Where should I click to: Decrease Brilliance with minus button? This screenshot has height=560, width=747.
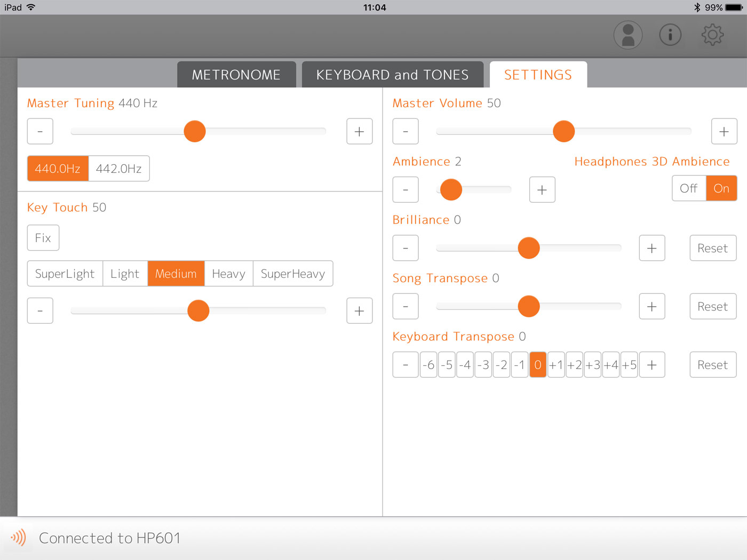(x=406, y=248)
